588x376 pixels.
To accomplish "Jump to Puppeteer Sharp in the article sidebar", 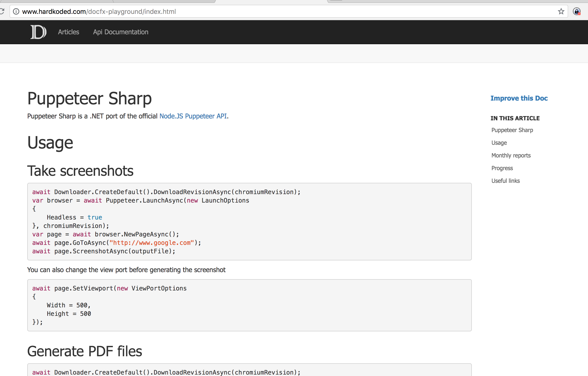I will [x=512, y=130].
